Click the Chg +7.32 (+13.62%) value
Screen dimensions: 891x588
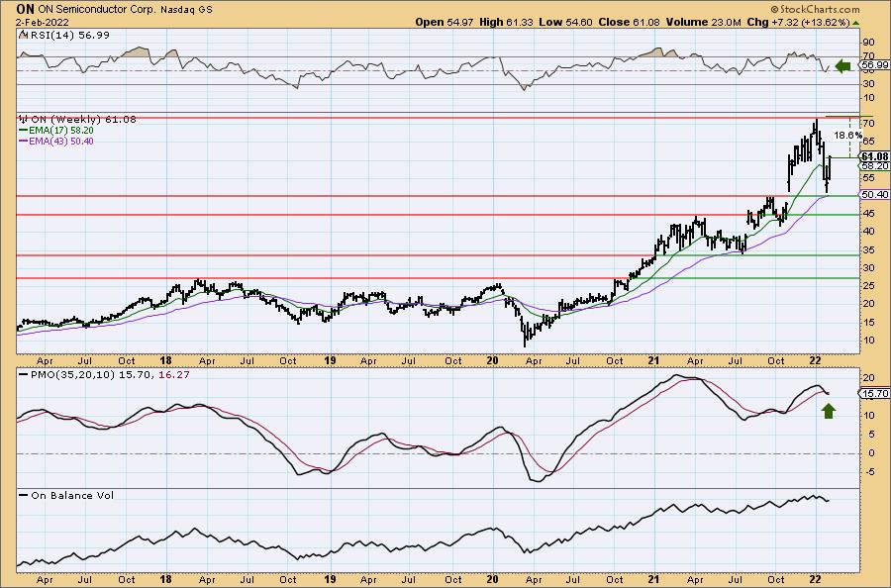[x=798, y=22]
